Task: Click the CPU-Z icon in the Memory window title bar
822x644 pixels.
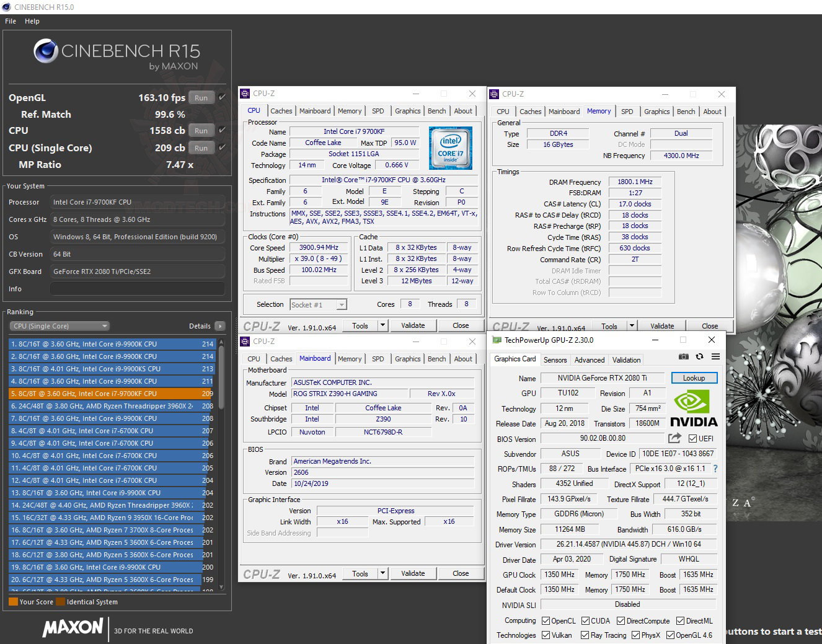Action: 494,94
